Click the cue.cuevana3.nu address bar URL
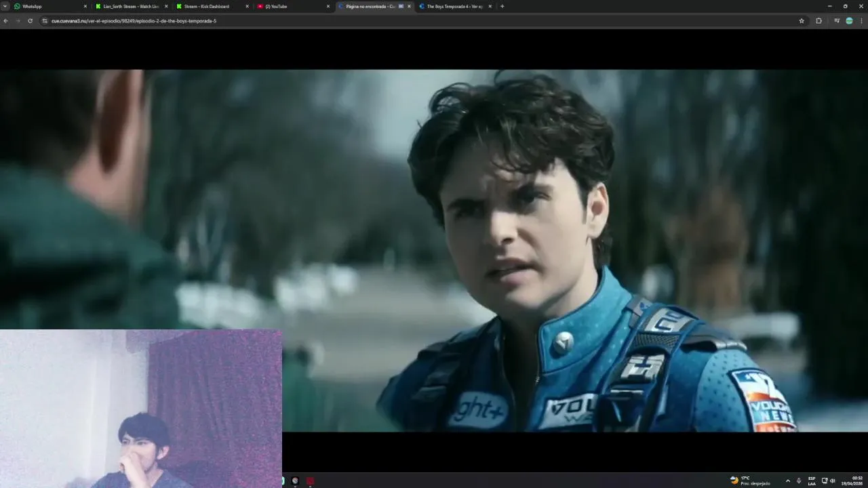The height and width of the screenshot is (488, 868). (134, 21)
